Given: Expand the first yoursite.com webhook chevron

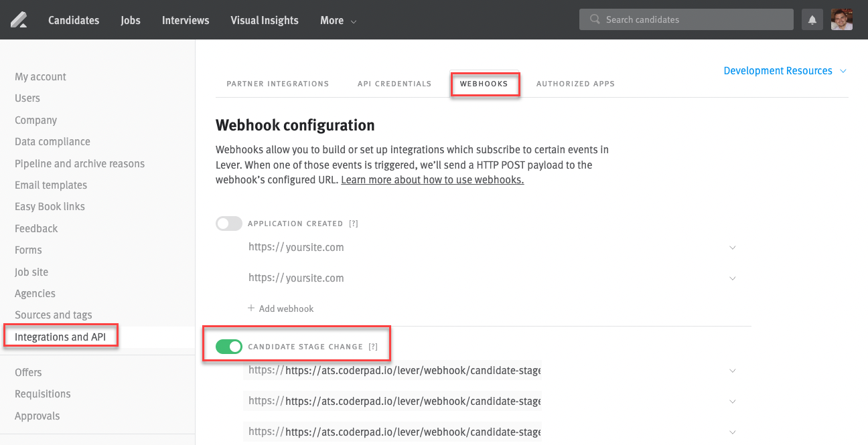Looking at the screenshot, I should 733,248.
